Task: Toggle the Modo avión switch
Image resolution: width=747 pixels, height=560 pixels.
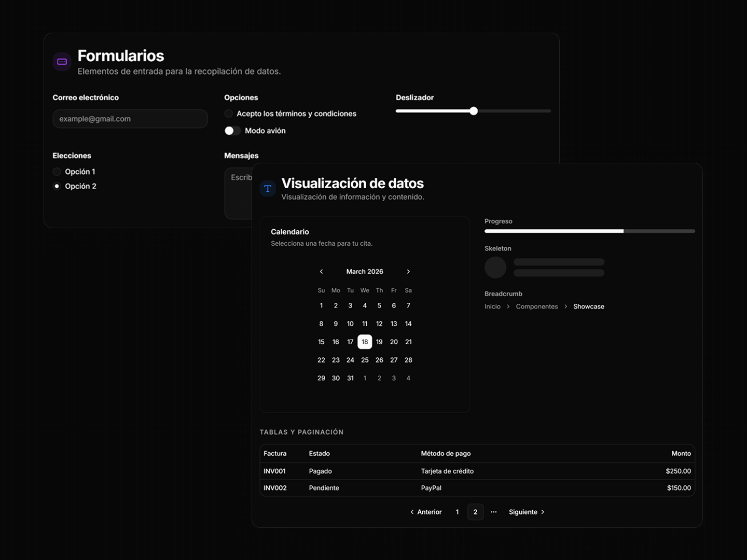Action: pos(232,131)
